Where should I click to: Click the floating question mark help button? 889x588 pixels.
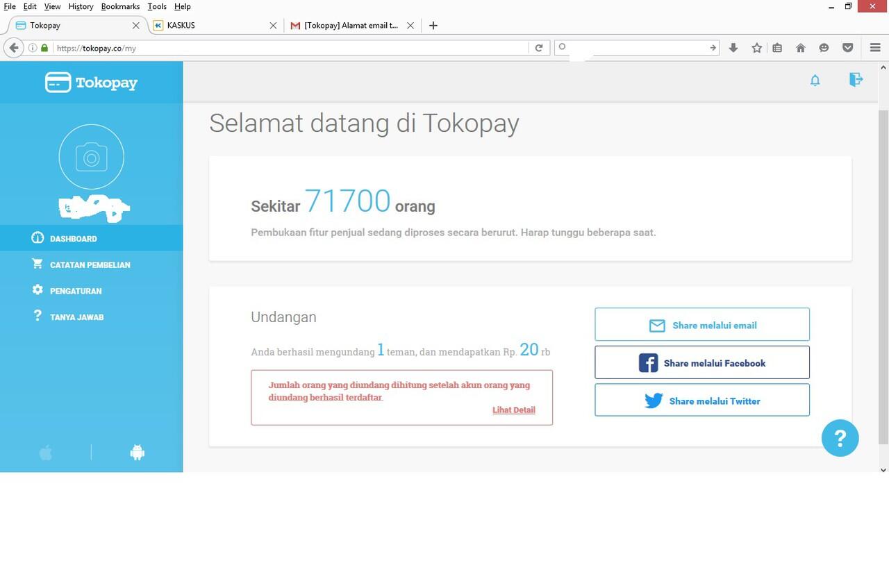click(x=840, y=438)
